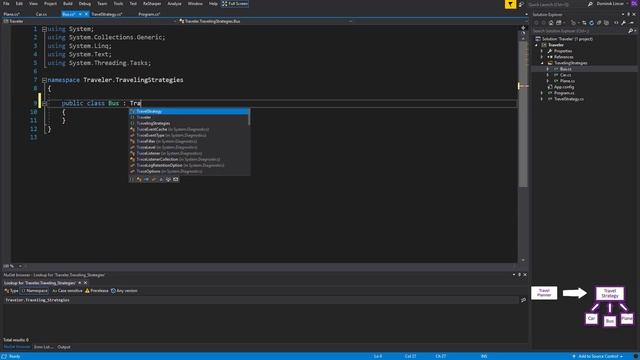The image size is (640, 360).
Task: Click Solution Explorer Sync with Active Document icon
Action: point(584,22)
